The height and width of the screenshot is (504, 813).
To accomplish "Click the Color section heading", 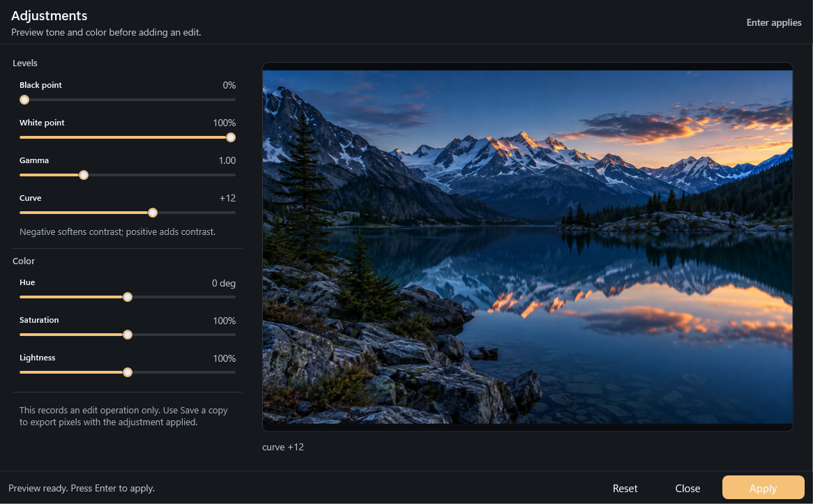I will [x=23, y=261].
